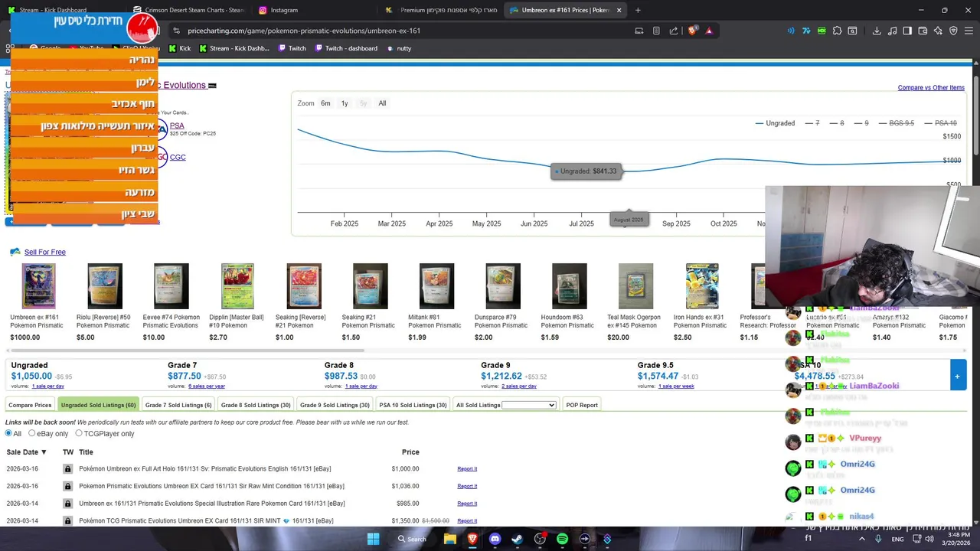Open the PSA grading link
Viewport: 980px width, 551px height.
(x=177, y=126)
